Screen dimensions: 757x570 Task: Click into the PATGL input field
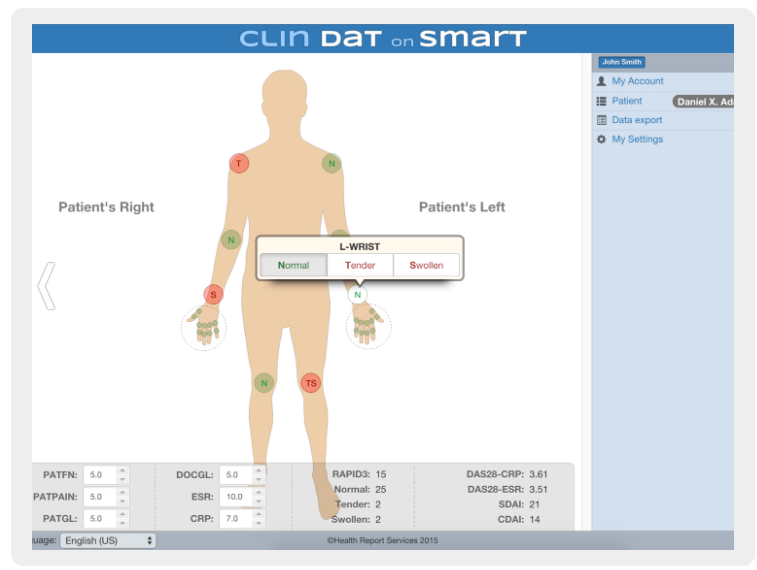coord(99,518)
